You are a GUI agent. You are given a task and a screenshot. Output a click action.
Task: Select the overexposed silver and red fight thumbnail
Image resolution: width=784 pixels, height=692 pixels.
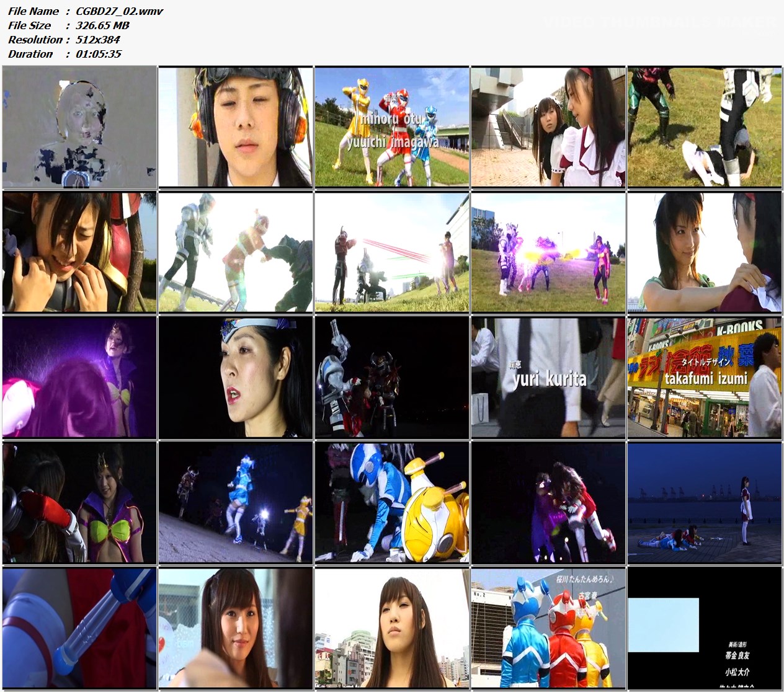[236, 252]
